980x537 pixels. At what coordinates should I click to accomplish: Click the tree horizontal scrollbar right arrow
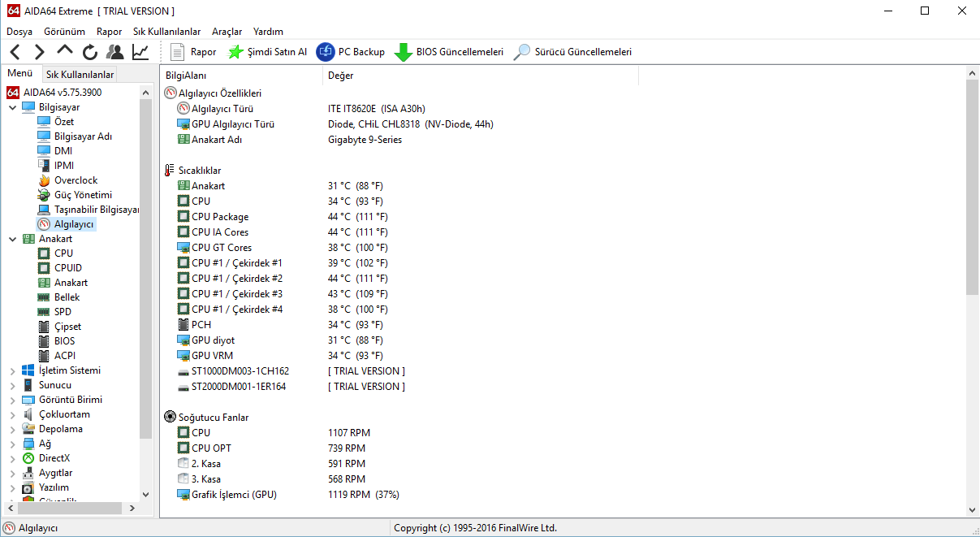coord(134,508)
